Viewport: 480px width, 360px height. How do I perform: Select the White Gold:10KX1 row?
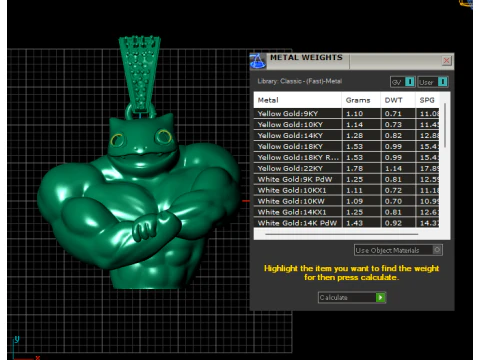(x=346, y=190)
